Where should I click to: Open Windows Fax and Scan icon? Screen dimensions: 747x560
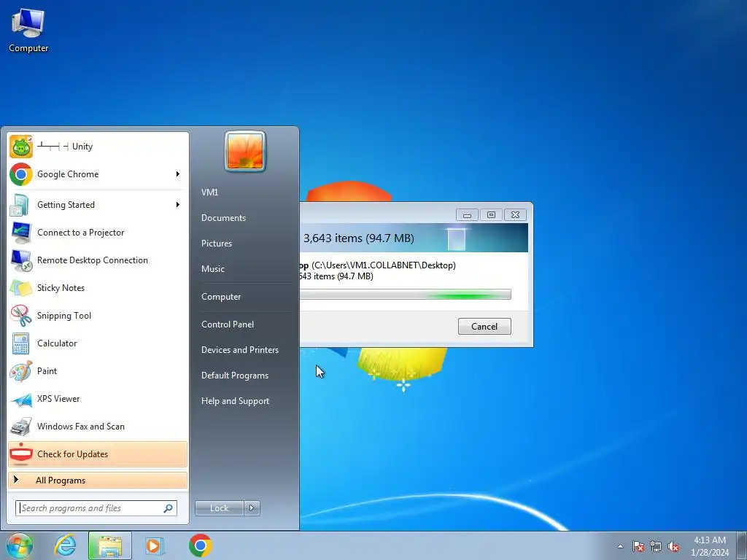(x=21, y=427)
